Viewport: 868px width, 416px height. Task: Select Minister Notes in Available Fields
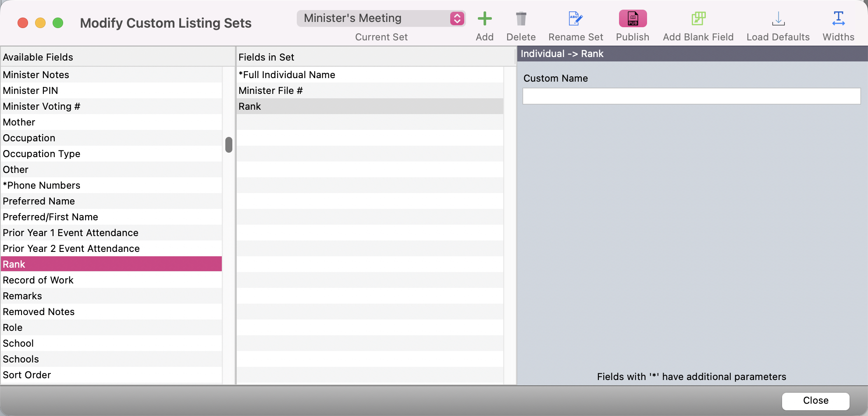pos(111,75)
